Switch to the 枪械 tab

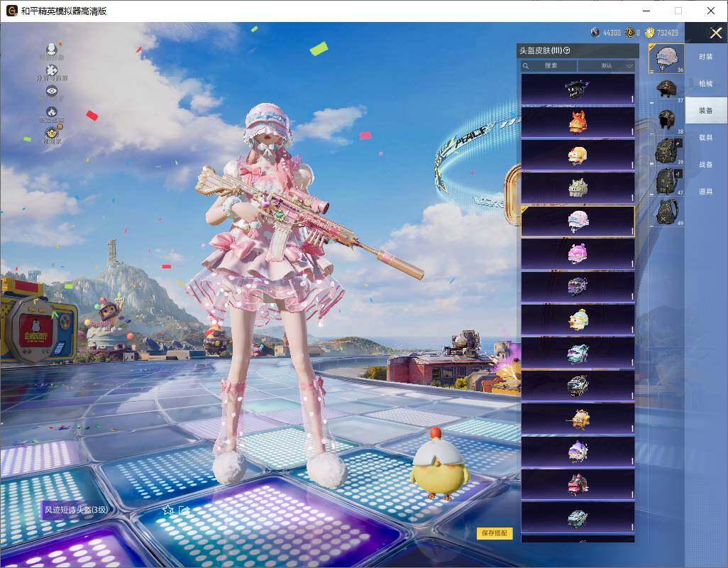click(x=706, y=84)
